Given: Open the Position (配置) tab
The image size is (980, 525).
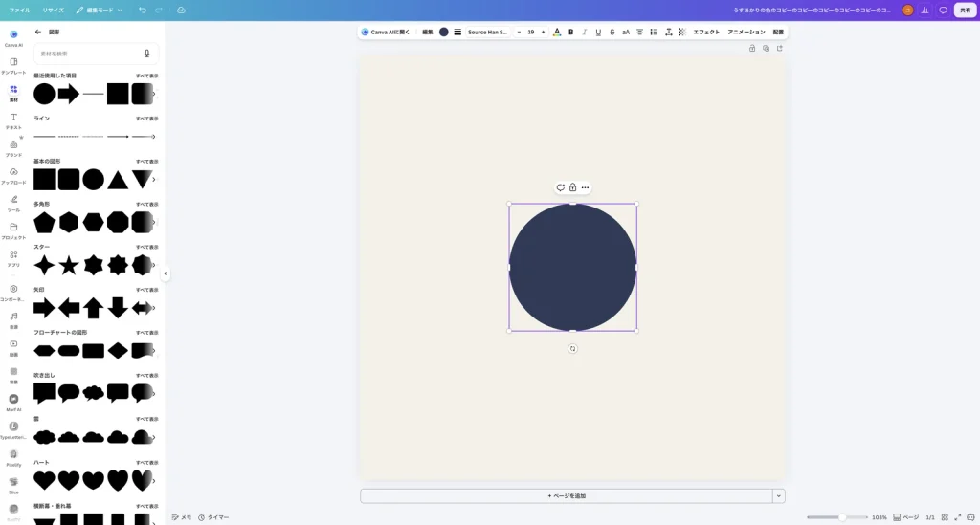Looking at the screenshot, I should click(778, 32).
